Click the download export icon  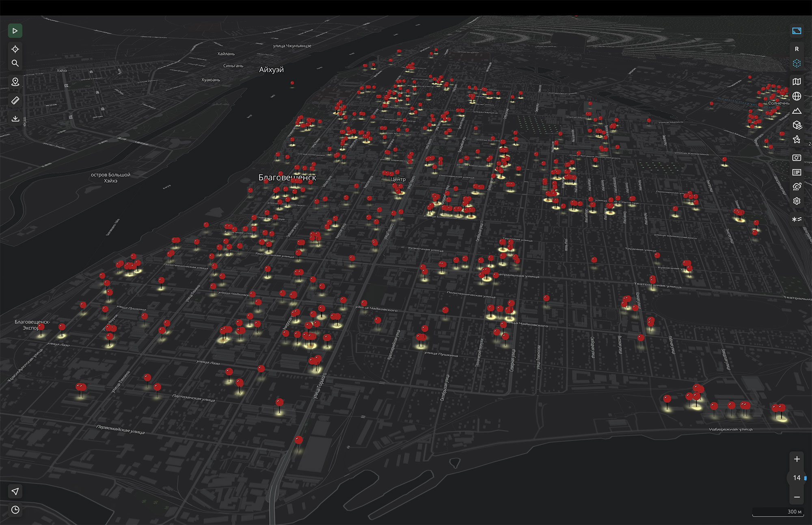point(15,119)
